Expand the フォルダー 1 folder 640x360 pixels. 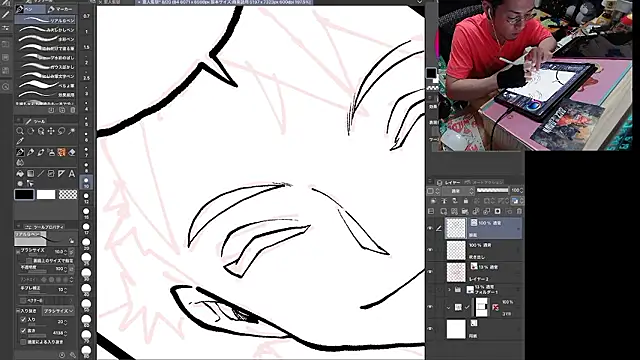pos(449,289)
